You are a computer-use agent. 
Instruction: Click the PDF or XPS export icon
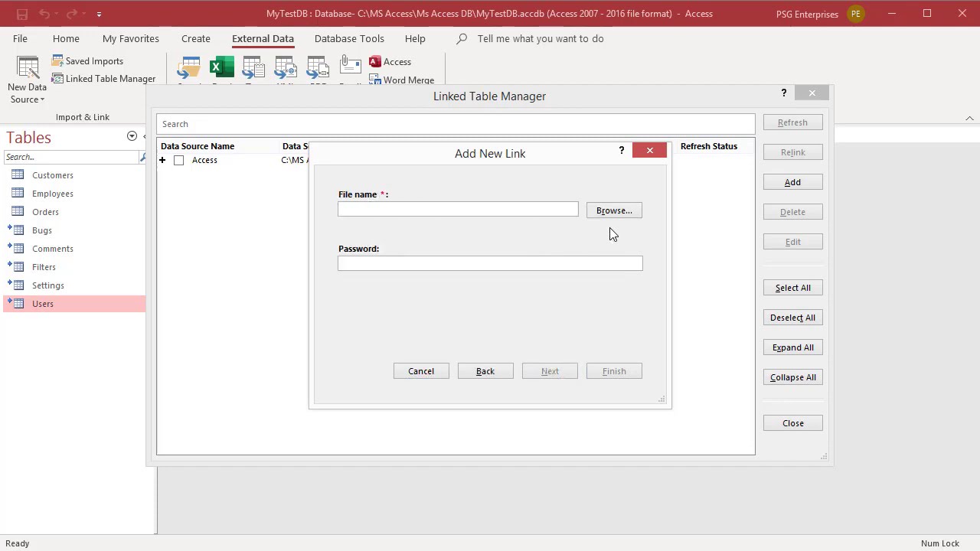(318, 69)
